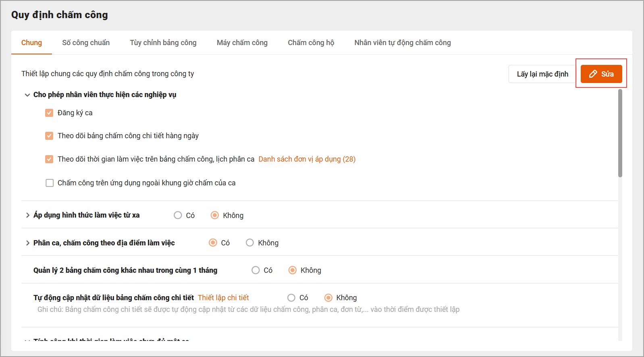The height and width of the screenshot is (357, 644).
Task: Uncheck Theo dõi bảng chấm công chi tiết hàng ngày
Action: (x=49, y=136)
